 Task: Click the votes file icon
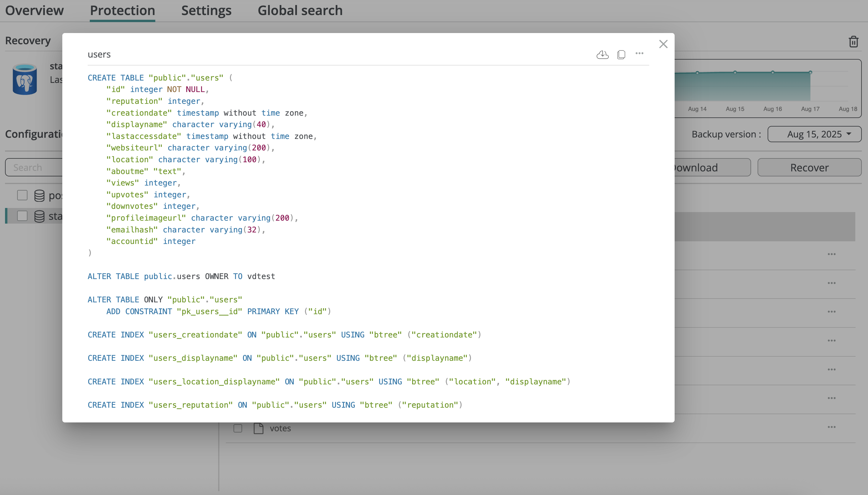[x=259, y=428]
